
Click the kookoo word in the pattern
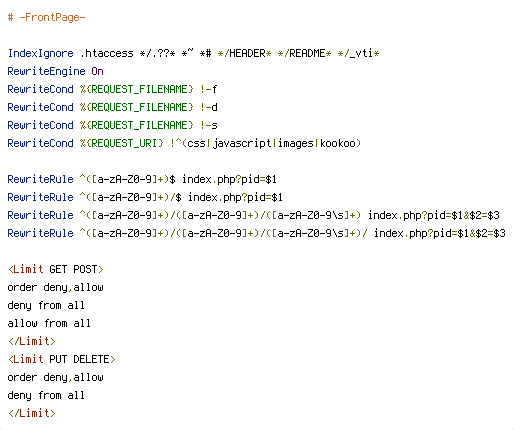tap(338, 143)
